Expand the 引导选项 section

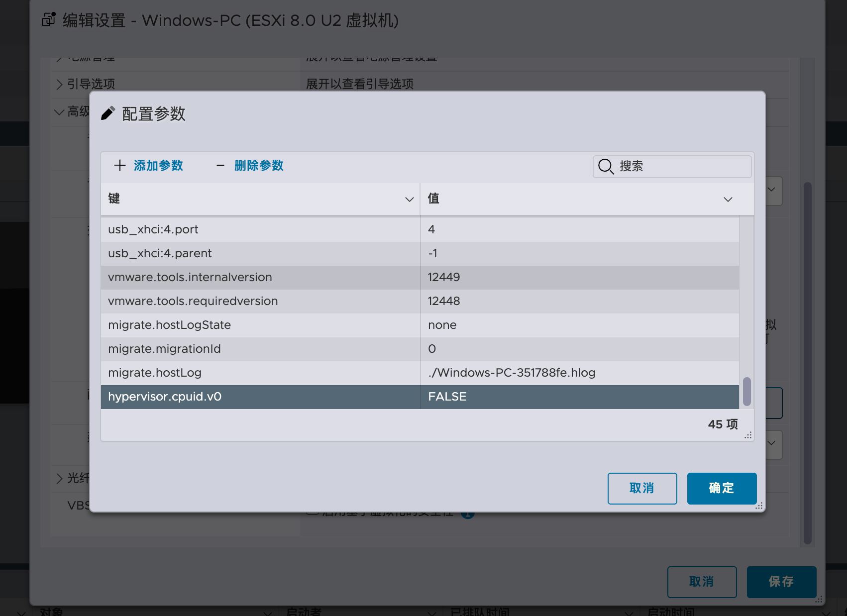tap(60, 84)
